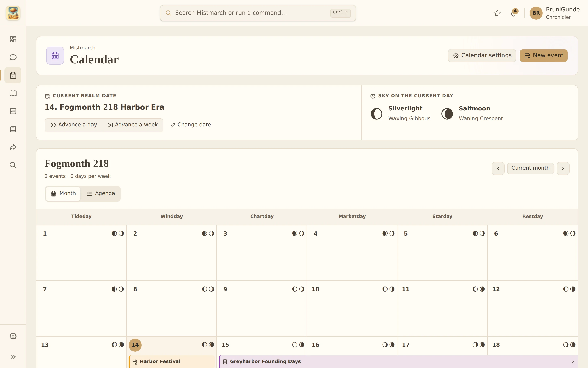Create a New event
The height and width of the screenshot is (368, 588).
click(543, 55)
